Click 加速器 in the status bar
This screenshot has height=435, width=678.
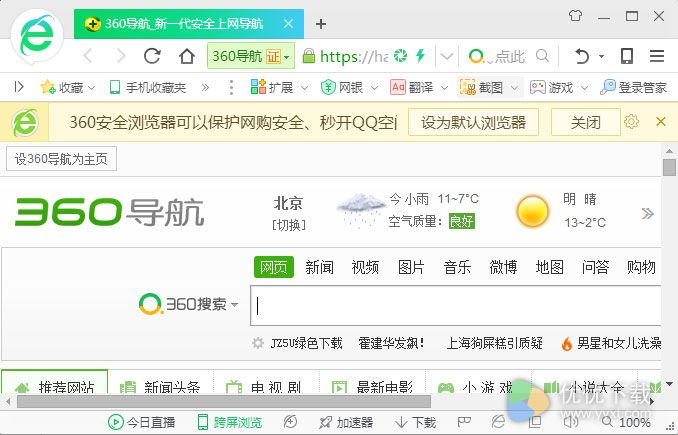click(346, 422)
